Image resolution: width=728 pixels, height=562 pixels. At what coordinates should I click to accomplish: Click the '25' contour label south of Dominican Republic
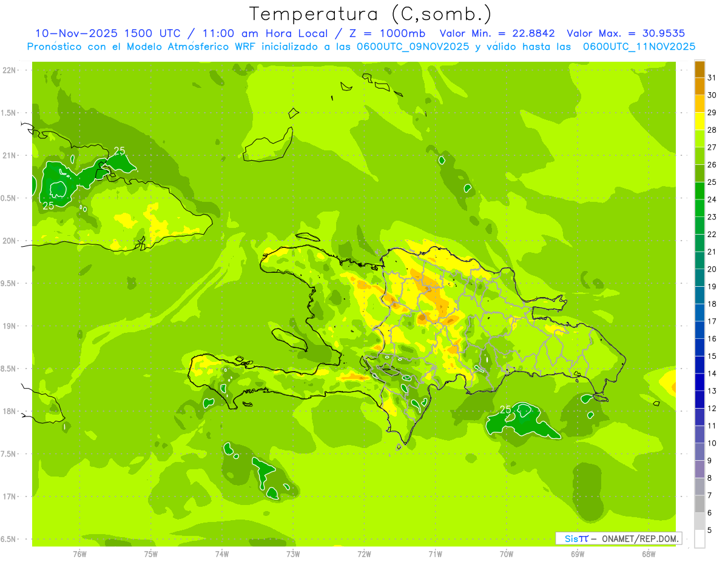click(x=505, y=410)
